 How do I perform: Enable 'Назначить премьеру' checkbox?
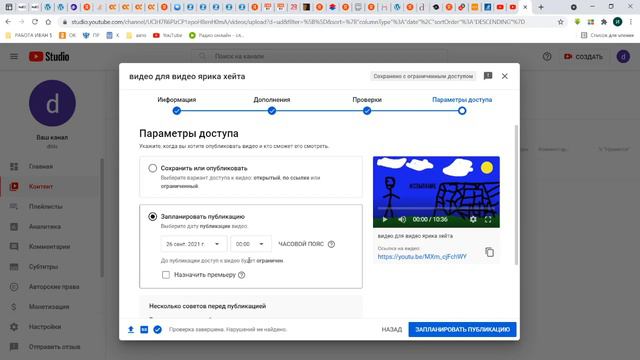point(166,275)
